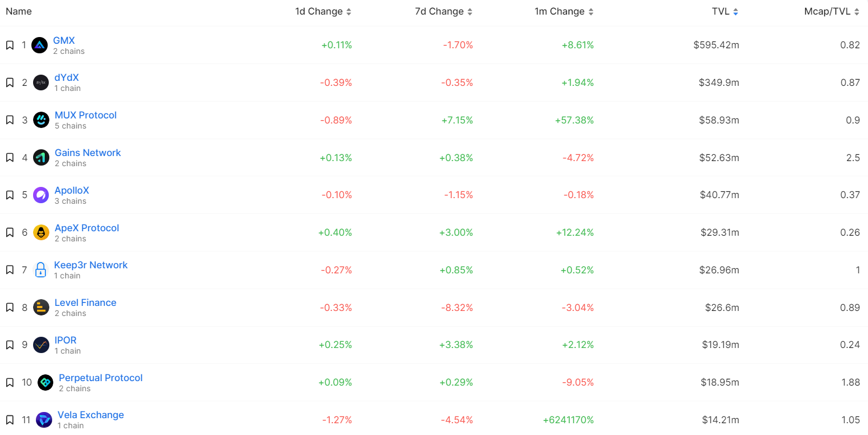Sort by Mcap/TVL column header
The width and height of the screenshot is (868, 435).
tap(832, 11)
